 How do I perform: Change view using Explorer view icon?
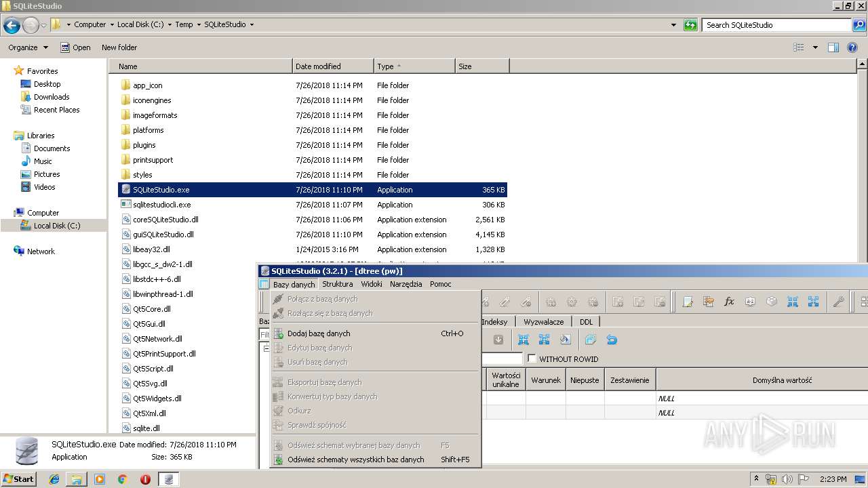[799, 47]
